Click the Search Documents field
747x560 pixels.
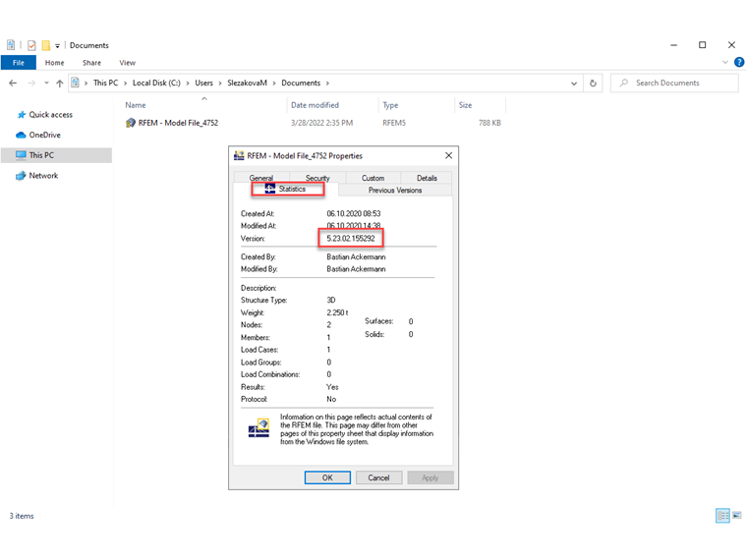click(x=674, y=83)
